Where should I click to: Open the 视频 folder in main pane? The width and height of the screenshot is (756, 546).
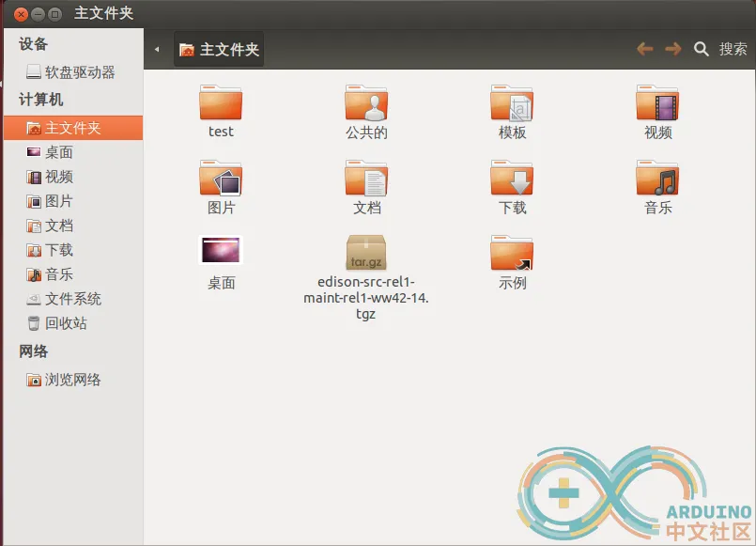657,103
